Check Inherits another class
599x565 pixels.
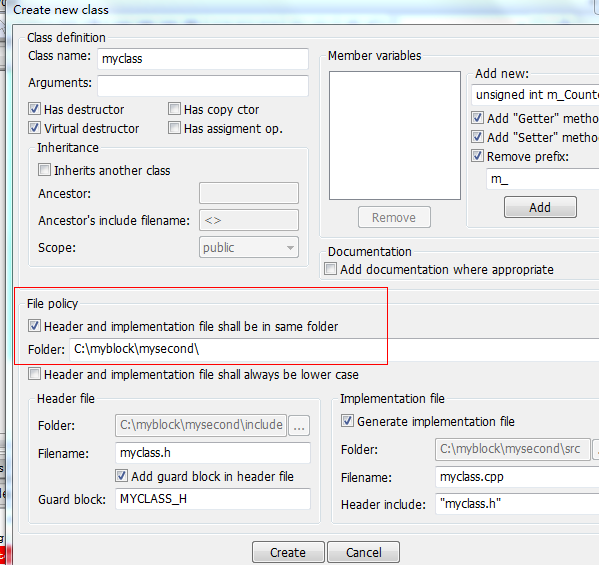pos(44,170)
